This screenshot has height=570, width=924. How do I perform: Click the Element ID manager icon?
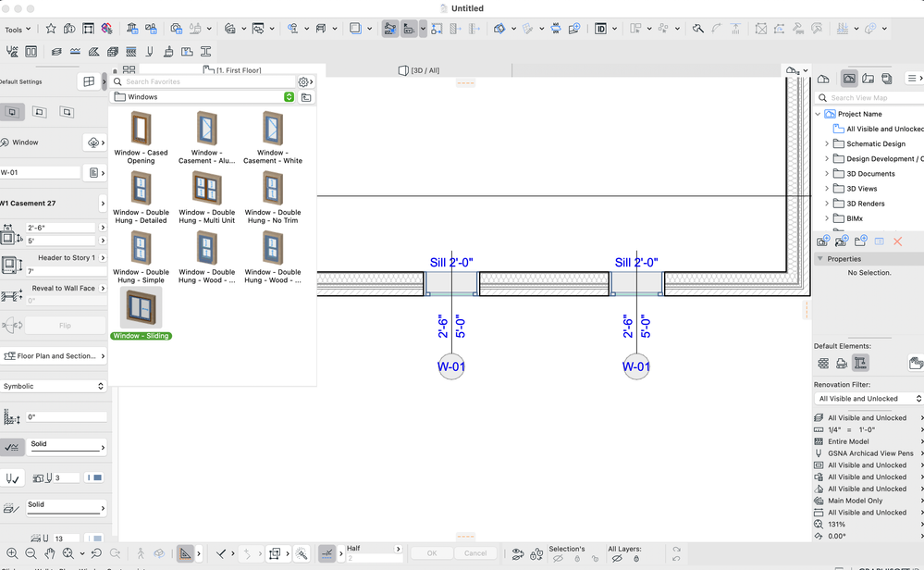pyautogui.click(x=600, y=29)
